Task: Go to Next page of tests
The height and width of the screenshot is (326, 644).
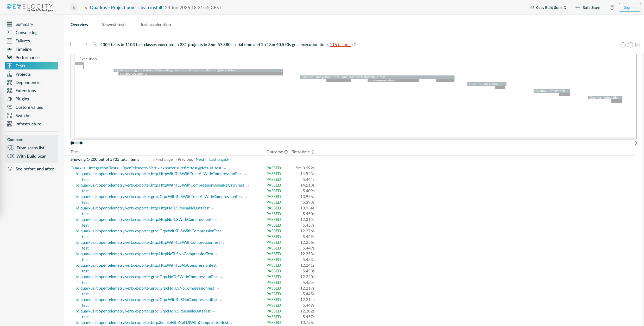Action: 201,159
